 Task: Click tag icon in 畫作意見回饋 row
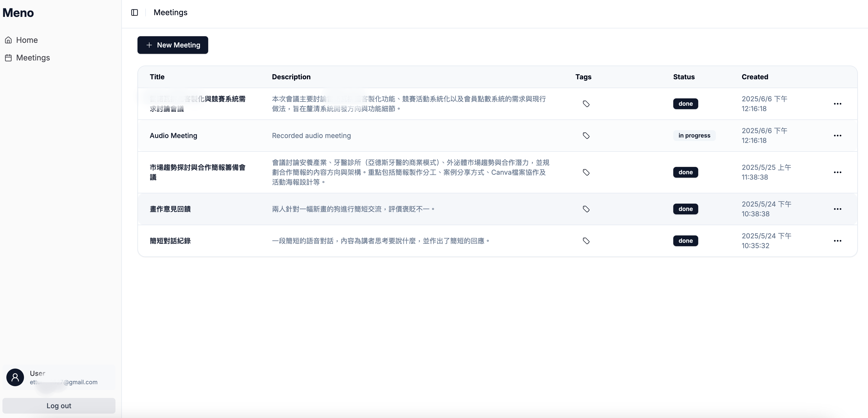(x=586, y=209)
